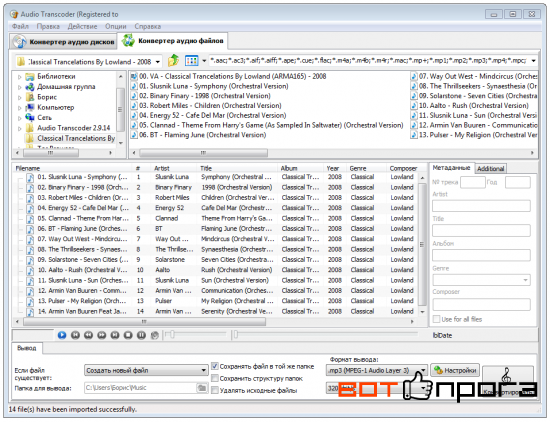Enable Удалять исходные файлы checkbox

point(215,390)
